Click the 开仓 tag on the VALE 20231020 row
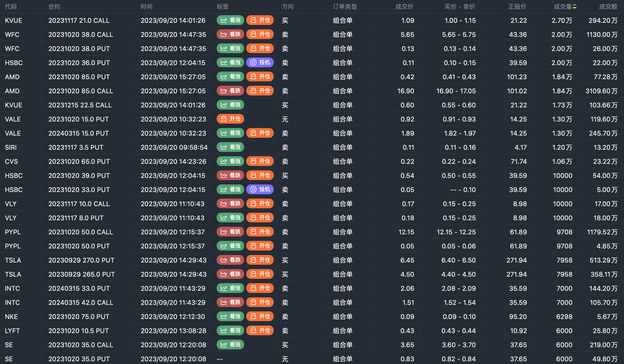Viewport: 624px width, 364px height. [x=230, y=119]
